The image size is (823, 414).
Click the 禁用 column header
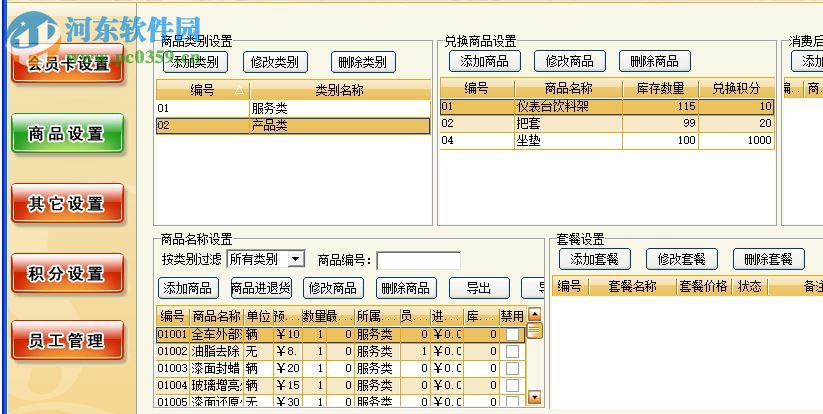point(512,316)
